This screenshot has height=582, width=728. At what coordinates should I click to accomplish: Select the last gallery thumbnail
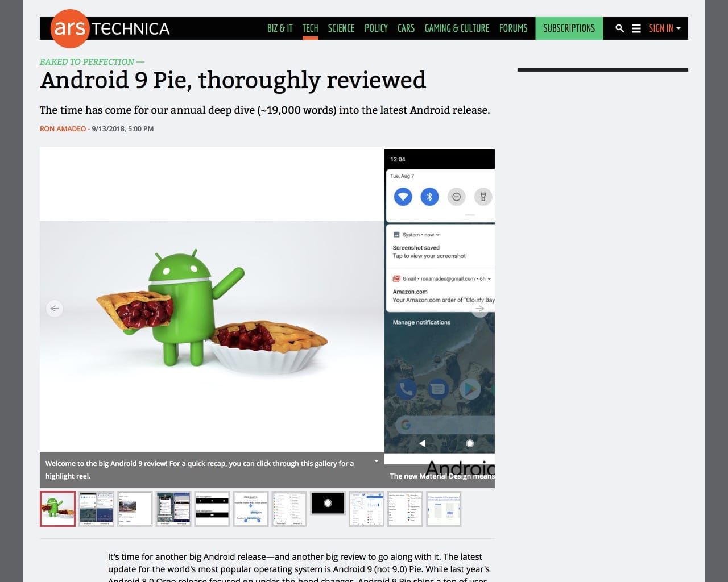(444, 509)
